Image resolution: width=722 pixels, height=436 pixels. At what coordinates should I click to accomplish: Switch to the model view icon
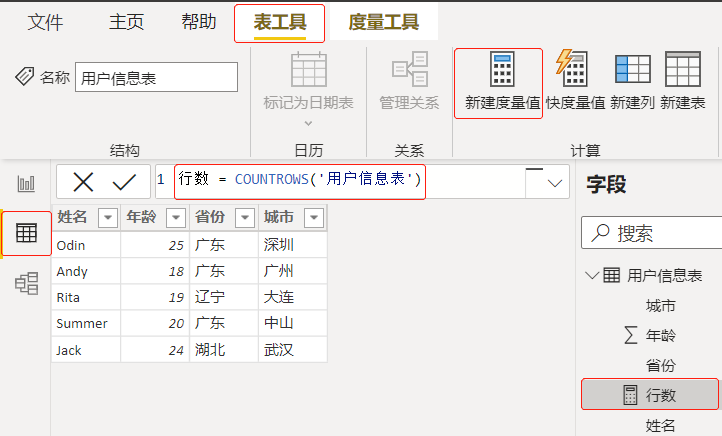(x=26, y=283)
